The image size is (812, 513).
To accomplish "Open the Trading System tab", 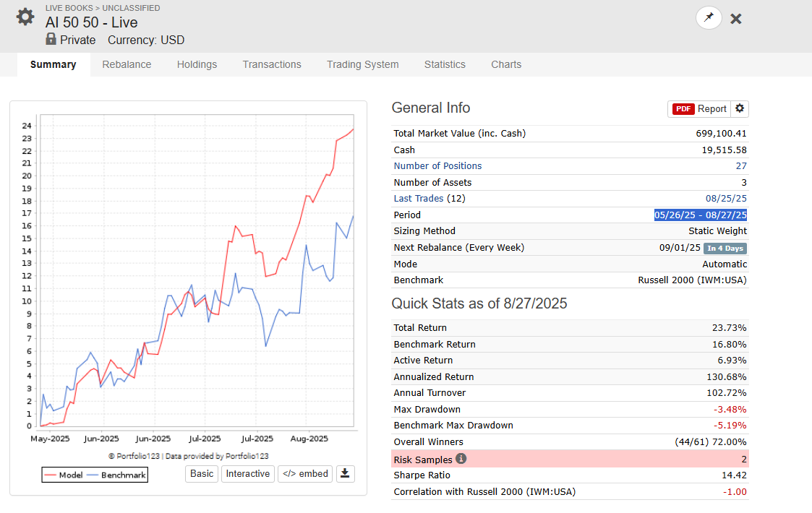I will pyautogui.click(x=362, y=65).
